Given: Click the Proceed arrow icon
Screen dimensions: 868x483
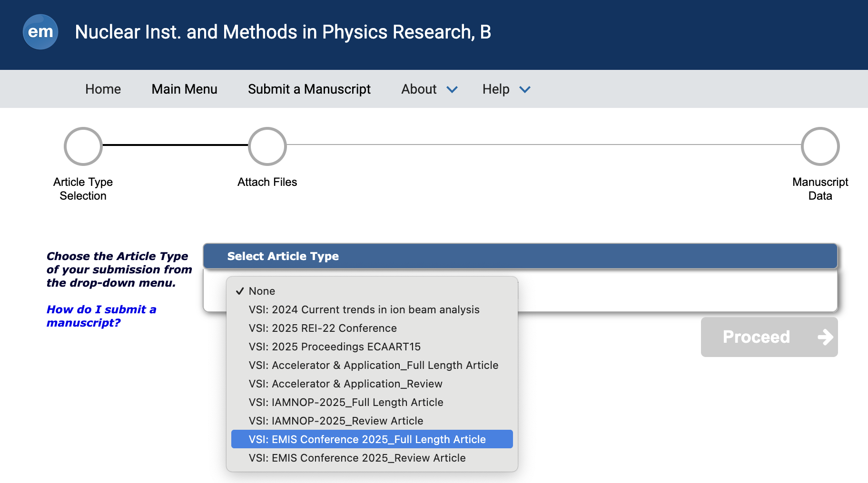Looking at the screenshot, I should tap(825, 337).
